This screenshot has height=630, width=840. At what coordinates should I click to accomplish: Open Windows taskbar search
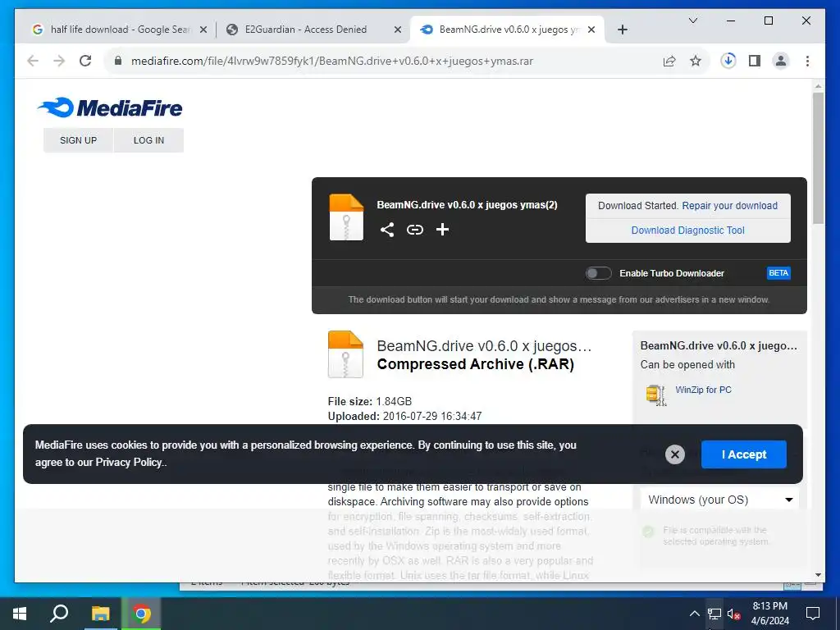[59, 614]
